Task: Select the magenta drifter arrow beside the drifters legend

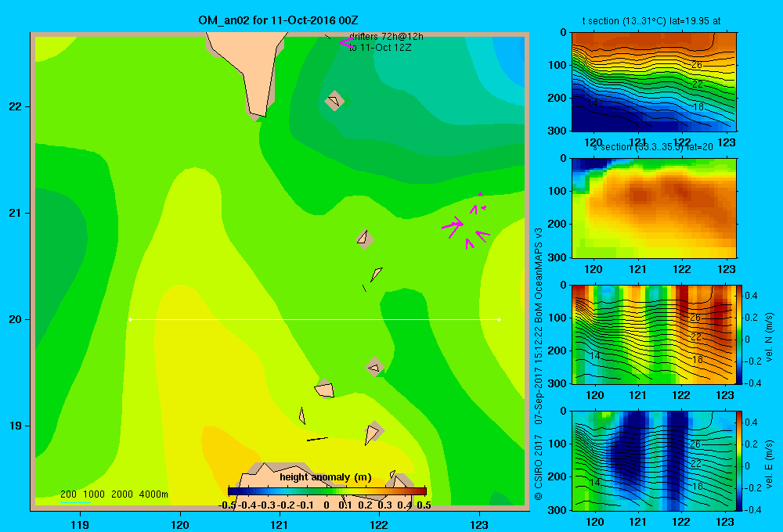Action: [346, 42]
